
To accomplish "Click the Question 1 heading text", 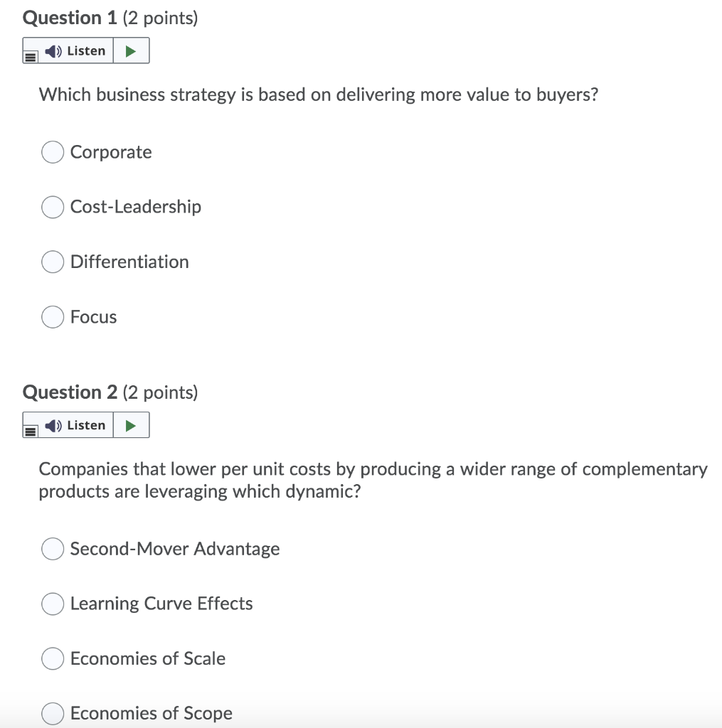I will point(69,17).
